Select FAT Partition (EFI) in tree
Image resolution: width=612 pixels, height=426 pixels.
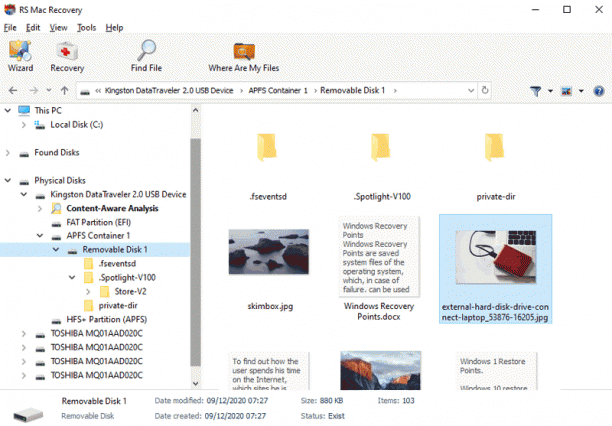point(98,223)
